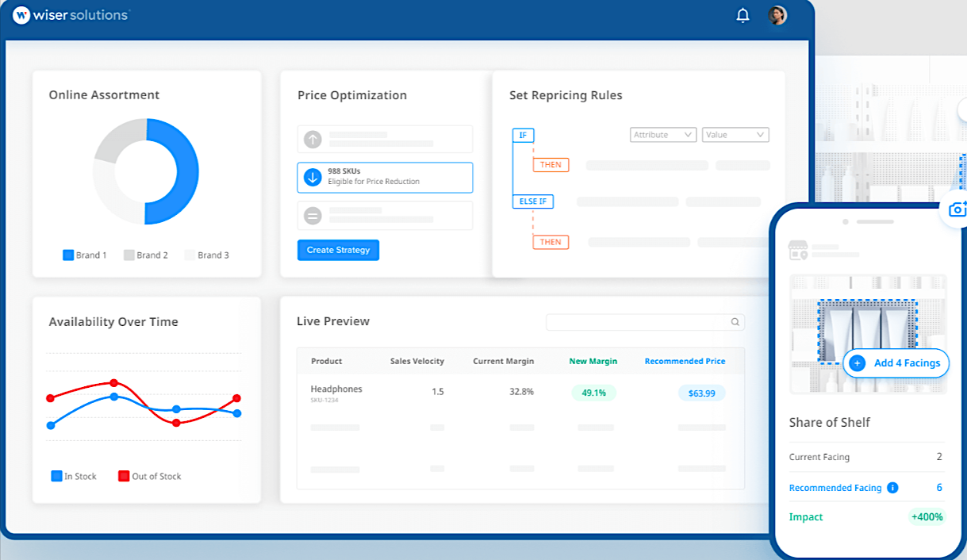Click the New Margin column header
The height and width of the screenshot is (560, 967).
point(593,361)
